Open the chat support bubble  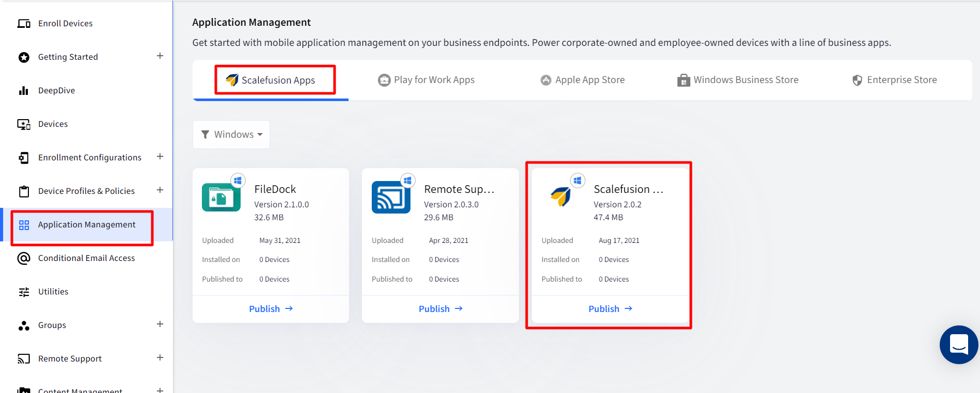[958, 344]
